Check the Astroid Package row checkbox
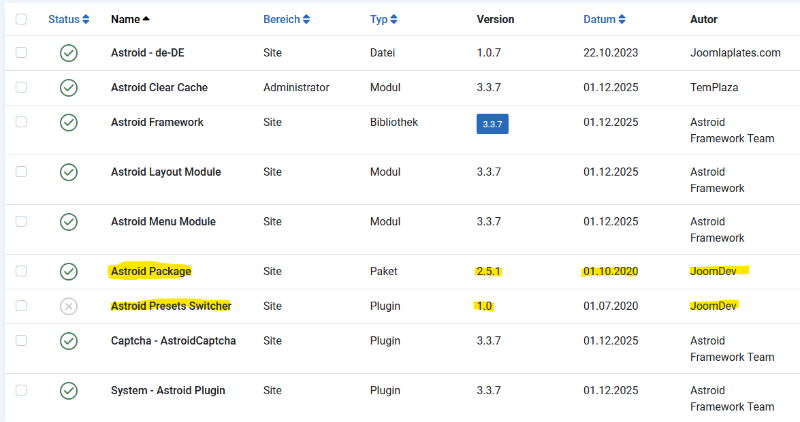This screenshot has width=800, height=422. coord(21,271)
